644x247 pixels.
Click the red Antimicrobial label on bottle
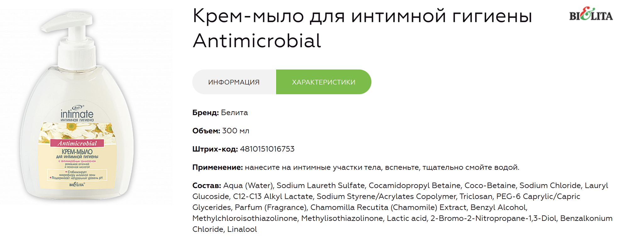tap(77, 143)
